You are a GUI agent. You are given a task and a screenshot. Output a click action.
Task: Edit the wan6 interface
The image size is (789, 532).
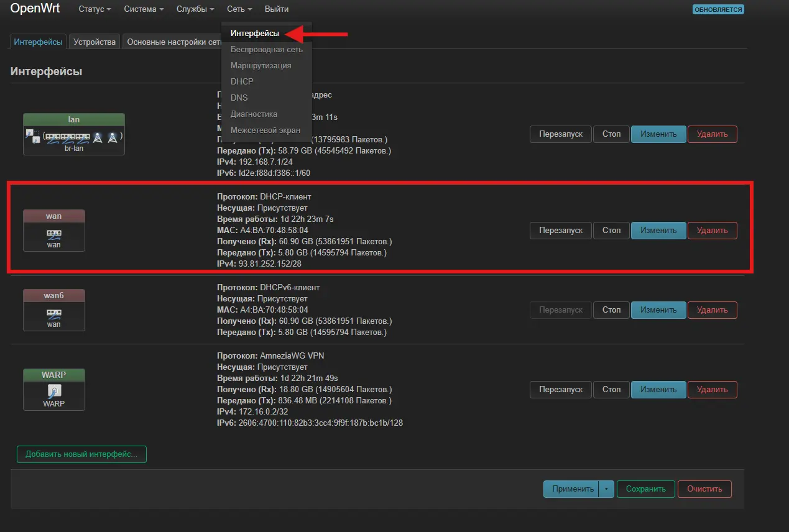pyautogui.click(x=658, y=310)
